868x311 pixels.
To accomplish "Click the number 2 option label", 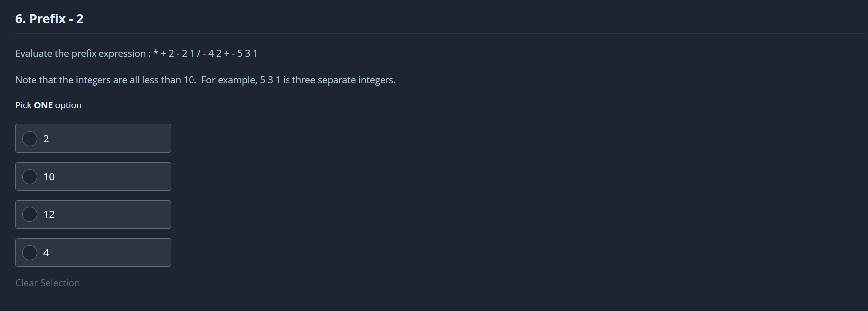I will pyautogui.click(x=46, y=139).
